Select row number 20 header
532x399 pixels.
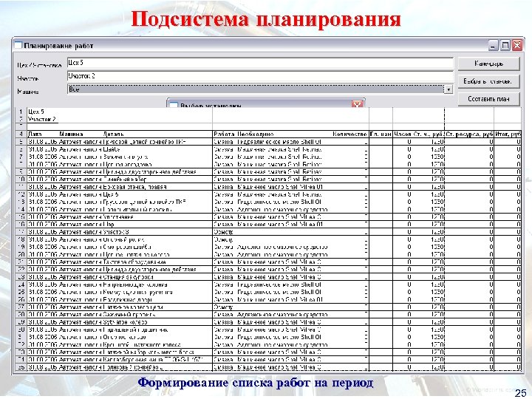click(21, 254)
